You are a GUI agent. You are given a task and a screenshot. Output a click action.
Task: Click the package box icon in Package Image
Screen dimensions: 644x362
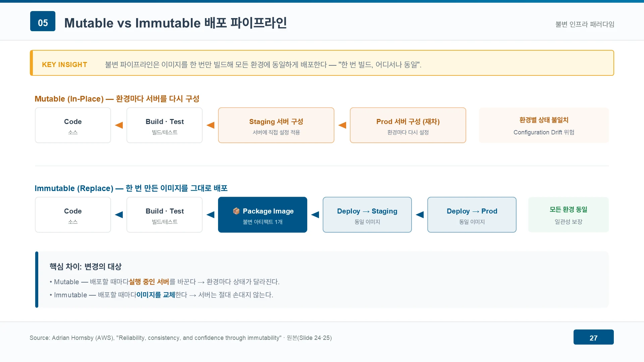pyautogui.click(x=236, y=211)
